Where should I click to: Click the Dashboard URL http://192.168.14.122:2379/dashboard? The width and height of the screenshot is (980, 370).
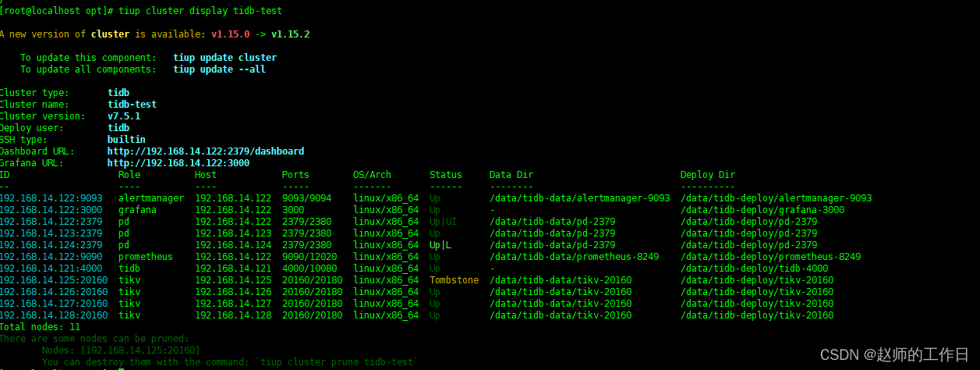[x=206, y=151]
